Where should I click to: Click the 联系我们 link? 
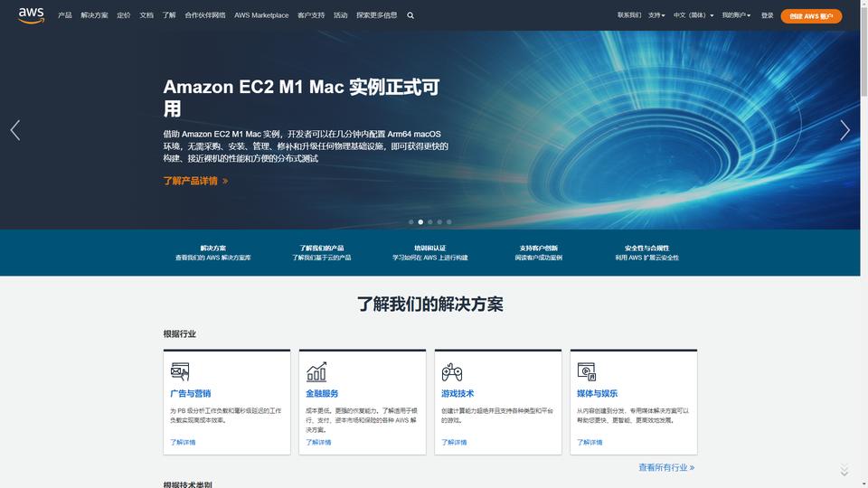[x=629, y=15]
